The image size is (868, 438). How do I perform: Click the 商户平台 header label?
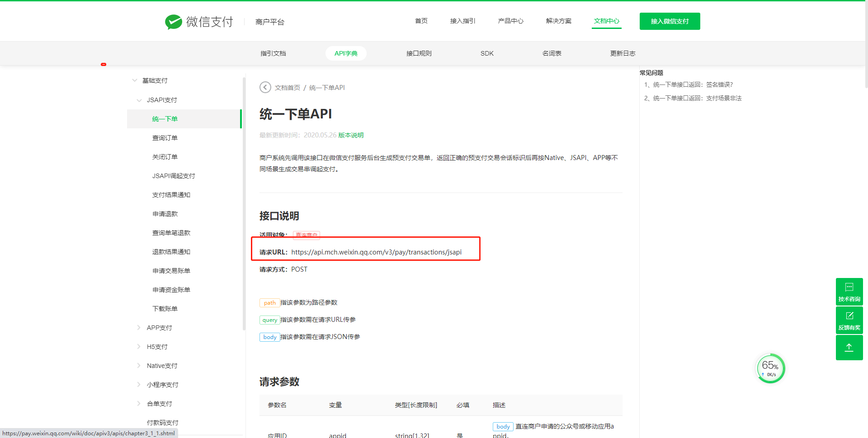pos(270,22)
